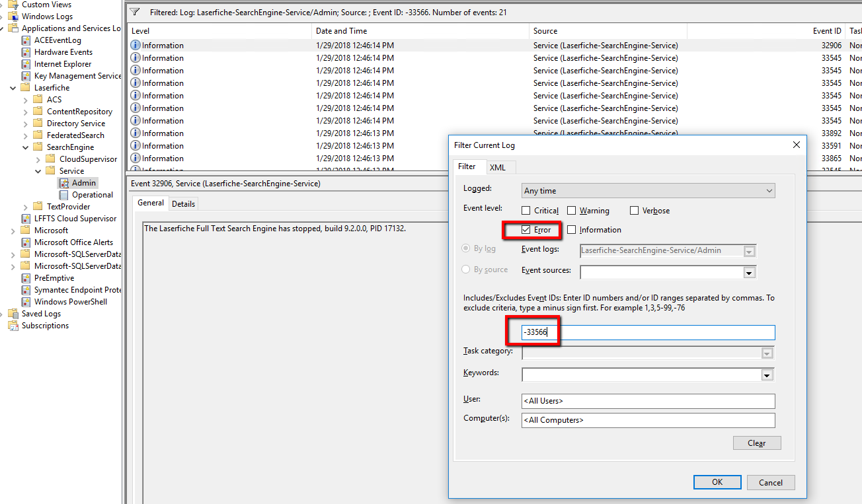Viewport: 862px width, 504px height.
Task: Click the Event IDs field containing -33566
Action: (x=648, y=332)
